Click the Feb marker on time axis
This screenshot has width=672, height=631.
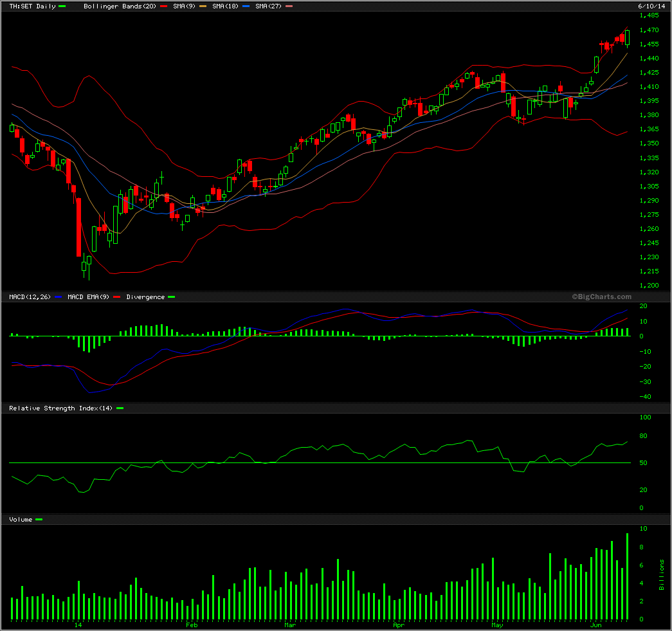coord(192,625)
